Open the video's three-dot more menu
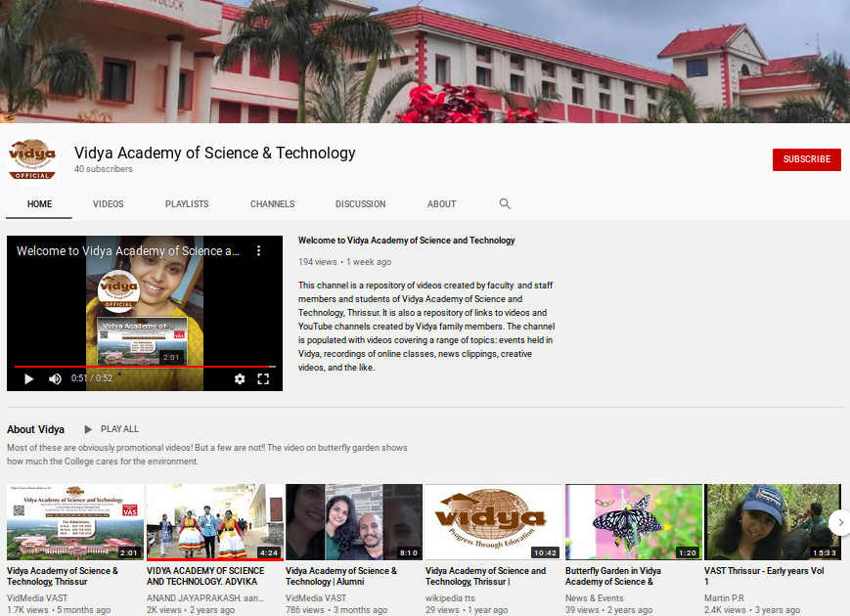Viewport: 850px width, 616px height. 258,251
